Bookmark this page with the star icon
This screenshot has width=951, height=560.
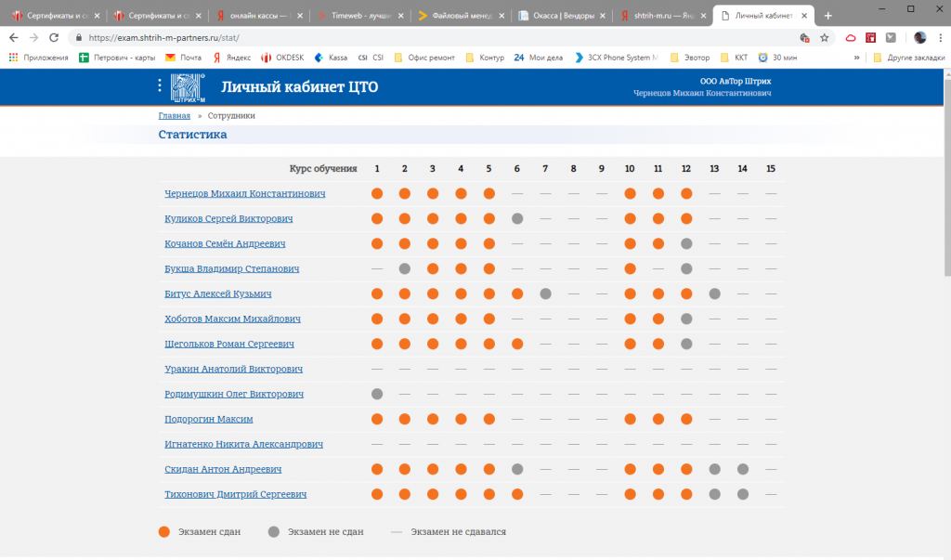pyautogui.click(x=825, y=38)
